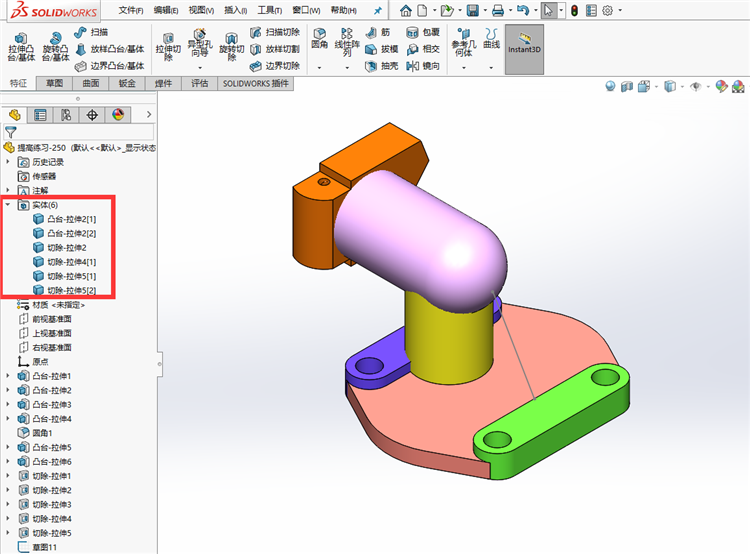Click the Save disk icon
This screenshot has height=554, width=750.
pos(473,10)
